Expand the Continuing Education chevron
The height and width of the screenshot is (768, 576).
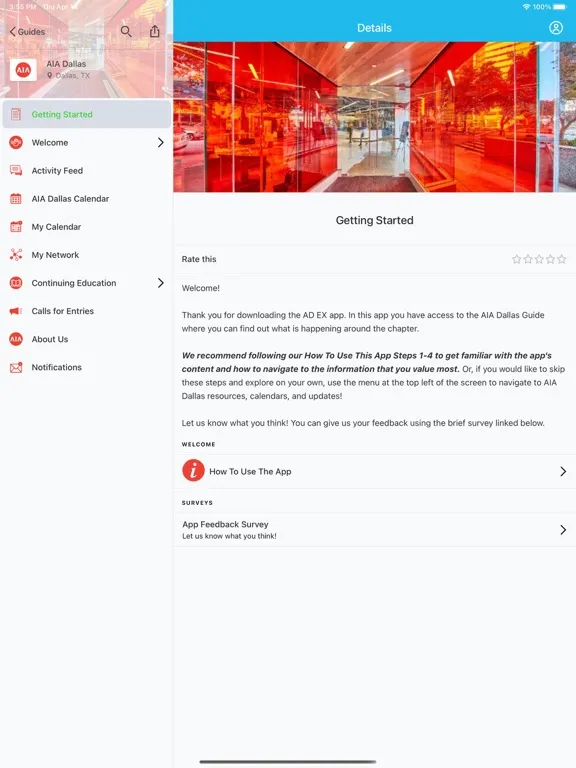pyautogui.click(x=161, y=283)
